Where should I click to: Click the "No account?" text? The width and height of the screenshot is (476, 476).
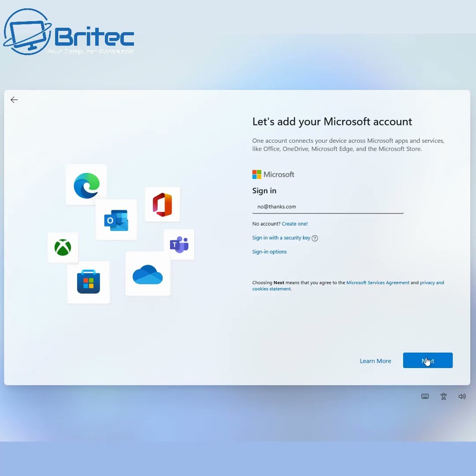[266, 224]
